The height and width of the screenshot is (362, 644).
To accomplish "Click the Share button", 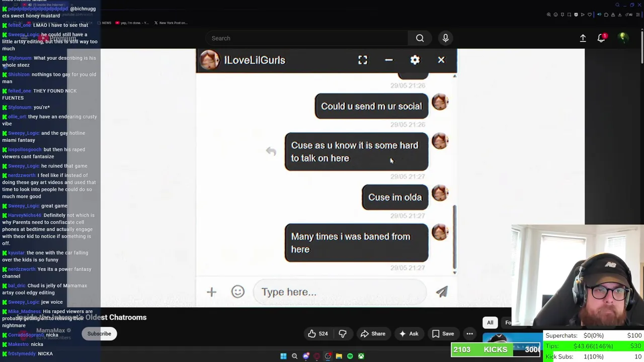I will point(373,334).
